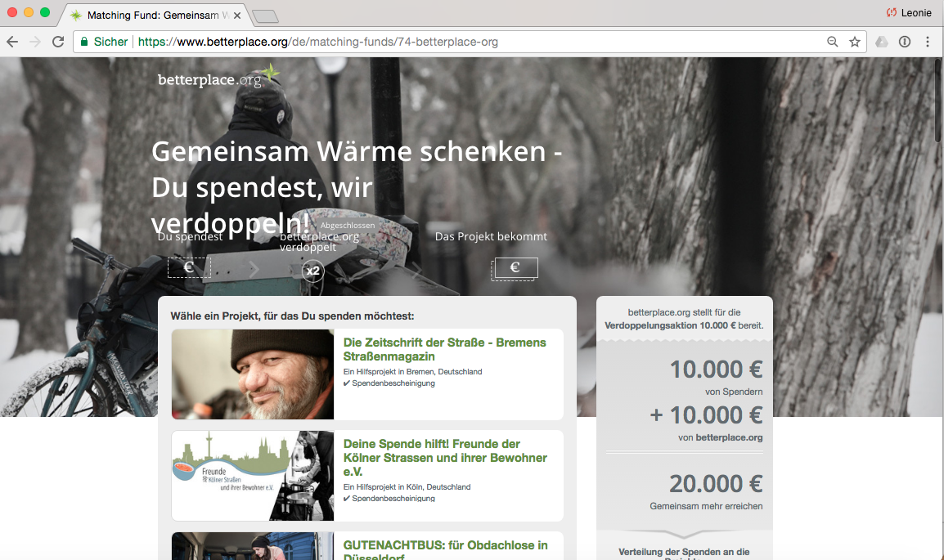Screen dimensions: 944x560
Task: Open the Chrome three-dot menu
Action: tap(928, 42)
